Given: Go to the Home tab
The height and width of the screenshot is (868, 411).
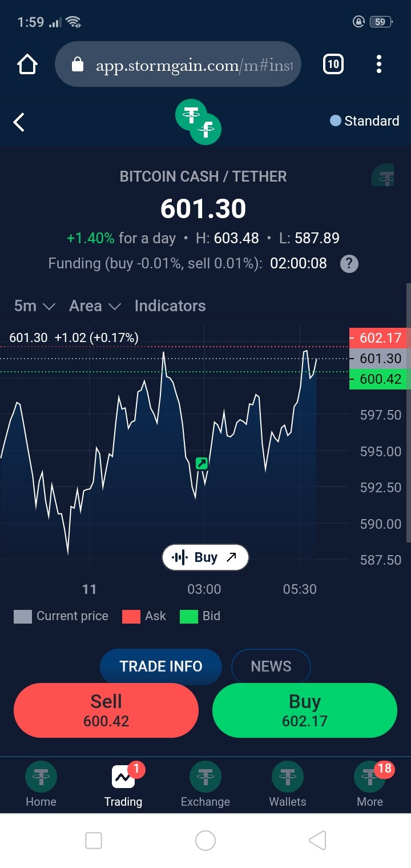Looking at the screenshot, I should point(41,785).
